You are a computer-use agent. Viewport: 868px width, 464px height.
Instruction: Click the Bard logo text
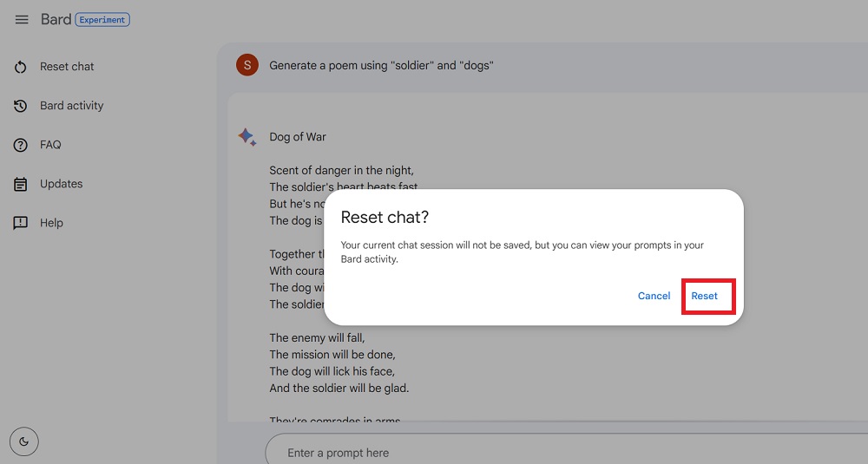56,19
